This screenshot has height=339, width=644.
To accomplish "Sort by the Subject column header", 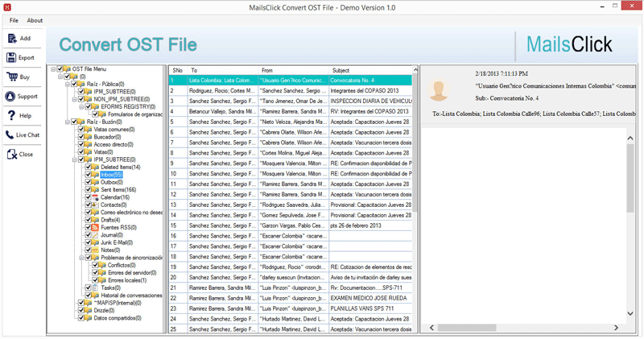I will pyautogui.click(x=370, y=70).
